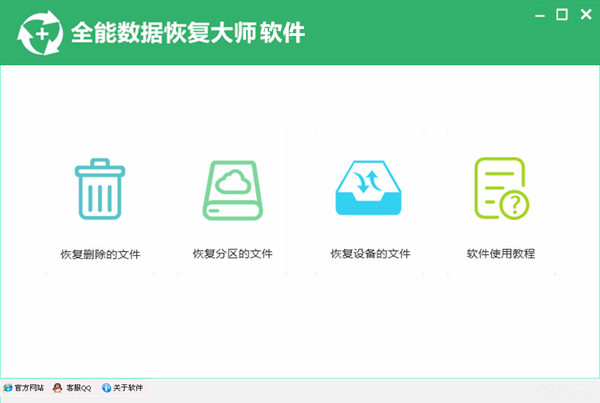This screenshot has height=403, width=600.
Task: Click the blue info icon beside 关于软件
Action: [106, 388]
